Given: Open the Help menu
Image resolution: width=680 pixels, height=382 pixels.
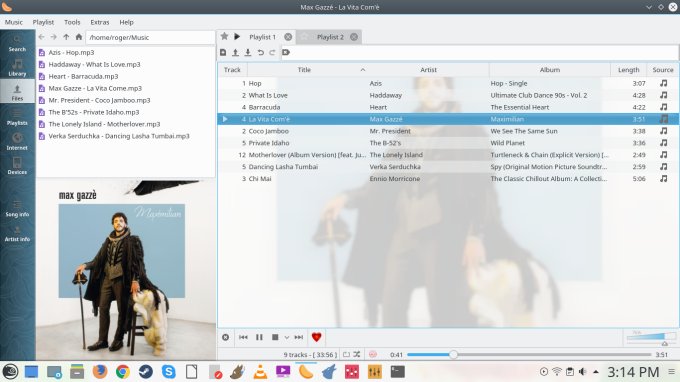Looking at the screenshot, I should 126,22.
